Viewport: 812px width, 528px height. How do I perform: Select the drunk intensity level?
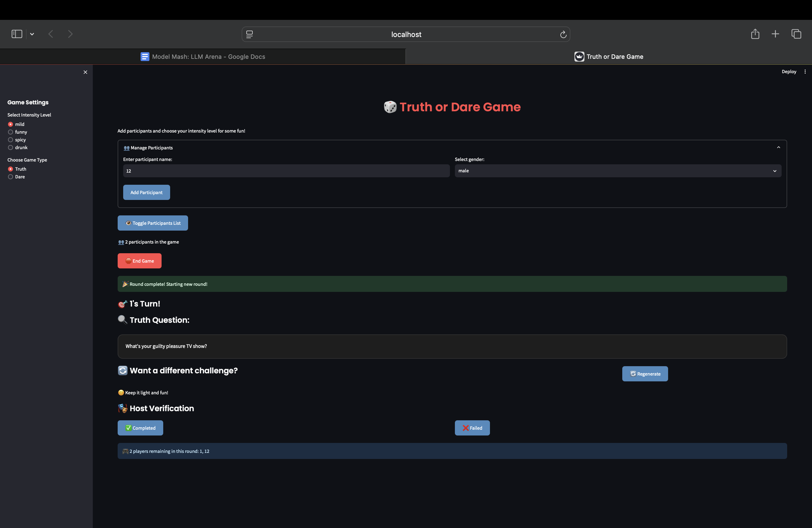[x=10, y=147]
